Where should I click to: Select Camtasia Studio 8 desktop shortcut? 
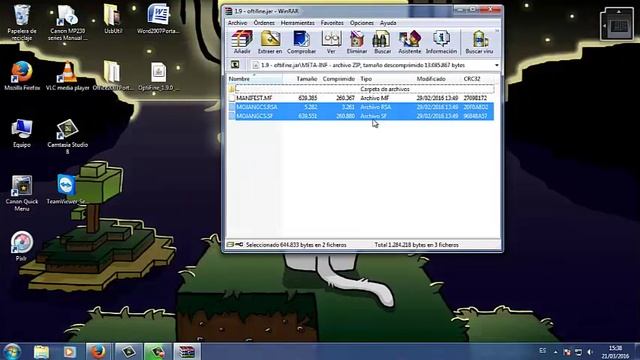point(67,136)
